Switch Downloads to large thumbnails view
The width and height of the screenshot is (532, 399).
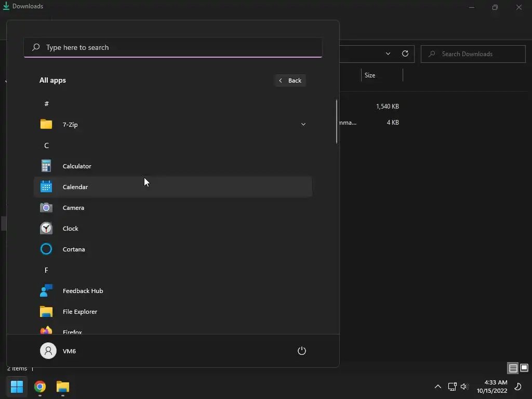(x=524, y=368)
